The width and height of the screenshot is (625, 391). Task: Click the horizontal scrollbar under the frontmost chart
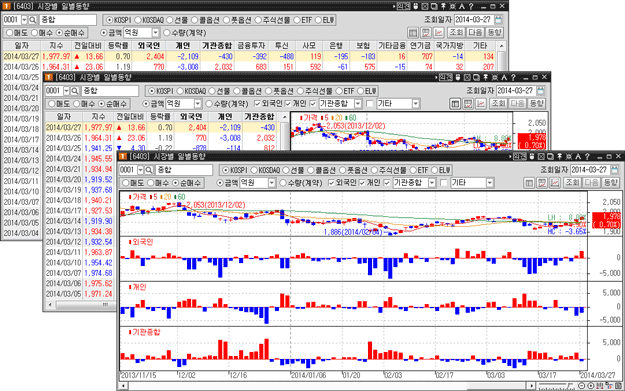[x=327, y=386]
